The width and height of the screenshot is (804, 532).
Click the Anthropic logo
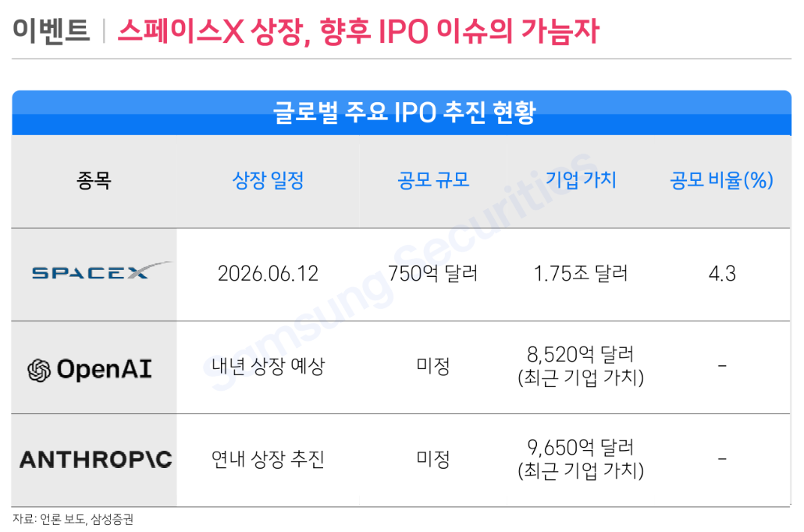point(96,459)
